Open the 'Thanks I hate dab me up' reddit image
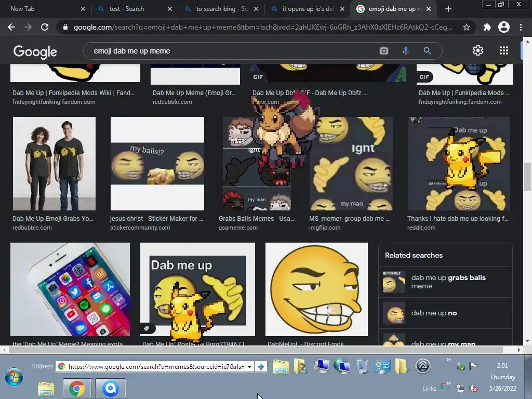532x399 pixels. [x=459, y=164]
